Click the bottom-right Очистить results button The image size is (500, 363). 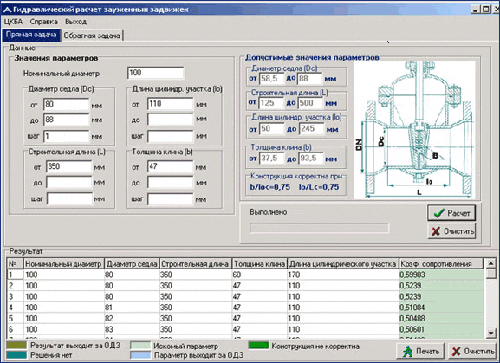[x=472, y=351]
